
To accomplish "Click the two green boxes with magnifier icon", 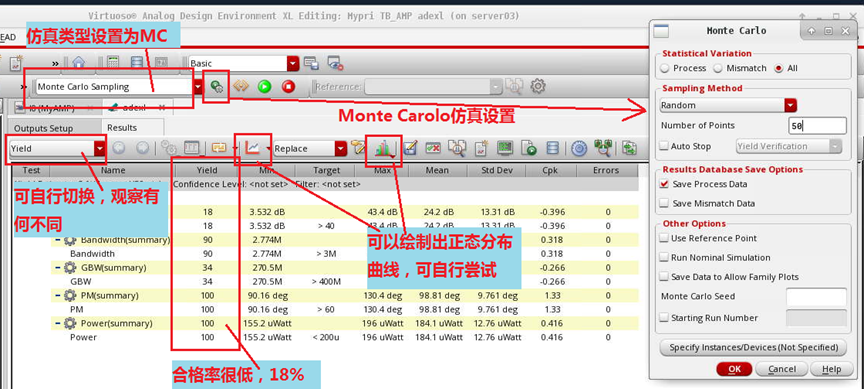I will 602,147.
